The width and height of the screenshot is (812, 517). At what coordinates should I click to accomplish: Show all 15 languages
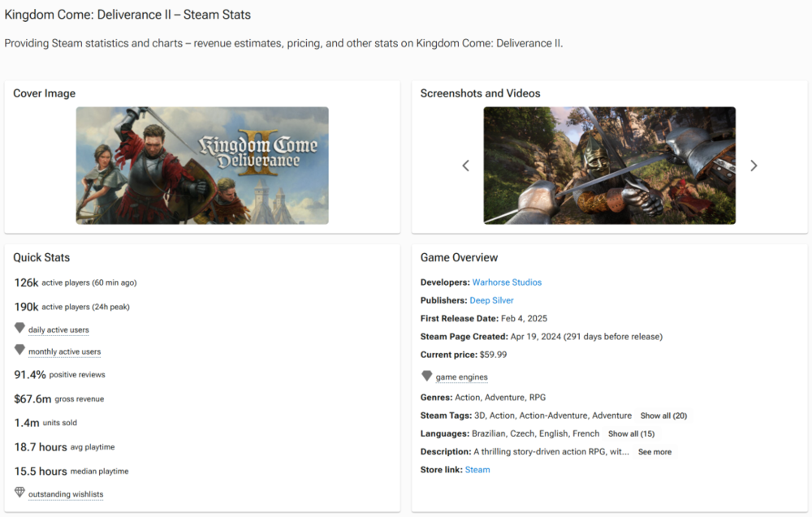click(x=631, y=433)
